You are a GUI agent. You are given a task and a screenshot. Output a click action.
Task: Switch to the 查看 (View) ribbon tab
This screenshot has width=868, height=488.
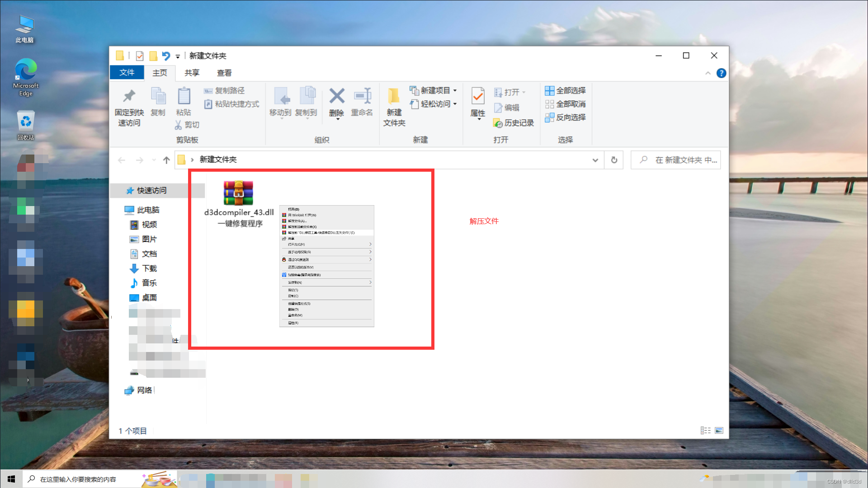(x=224, y=72)
